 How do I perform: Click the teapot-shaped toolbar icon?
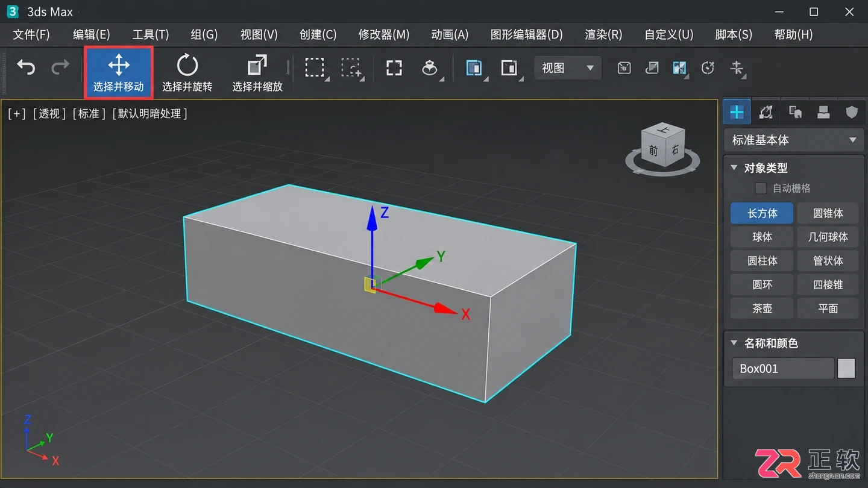(x=430, y=67)
